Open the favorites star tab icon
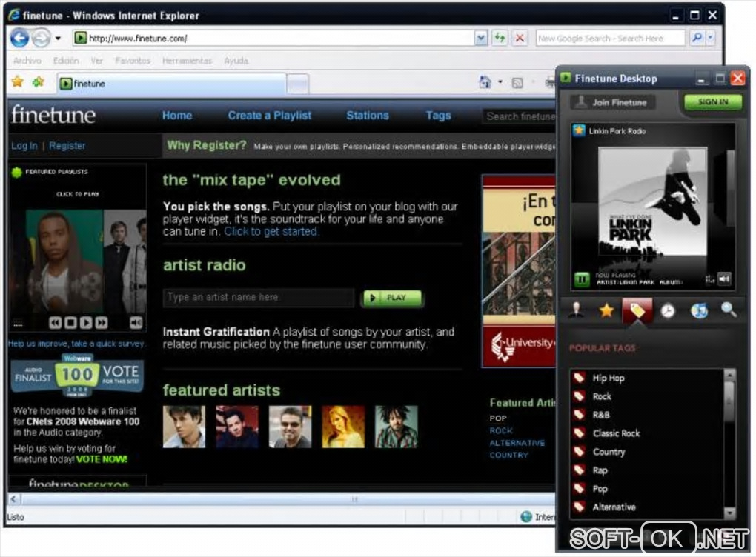Screen dimensions: 756x557 [x=606, y=310]
